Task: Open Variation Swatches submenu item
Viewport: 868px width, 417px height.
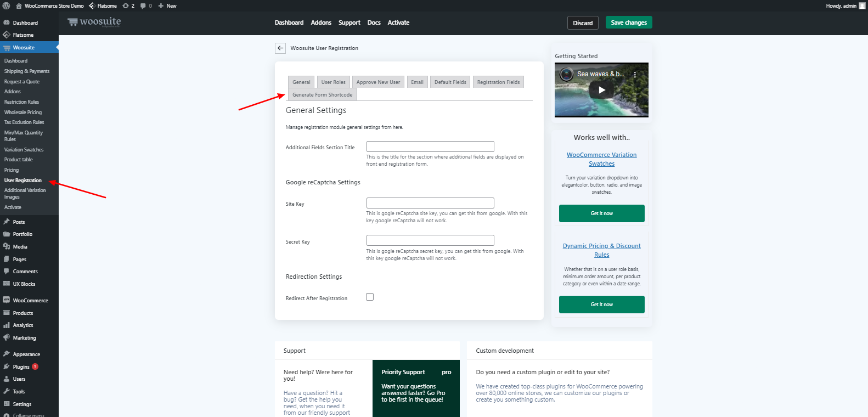Action: (24, 150)
